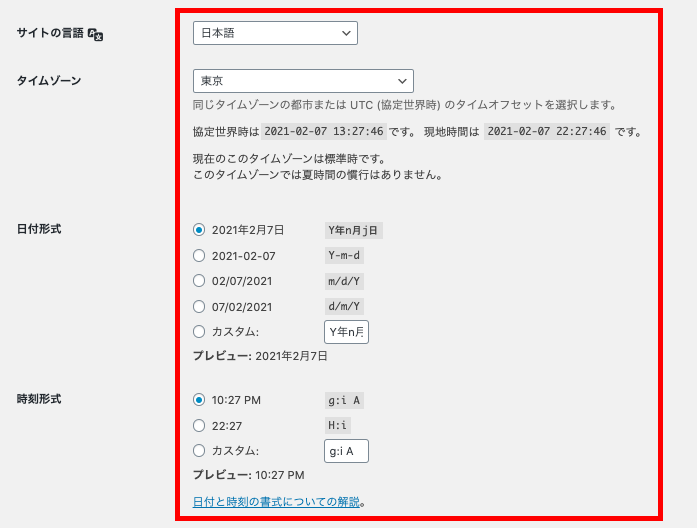
Task: Open the 日付と時刻の書式についての解説 link
Action: [276, 502]
